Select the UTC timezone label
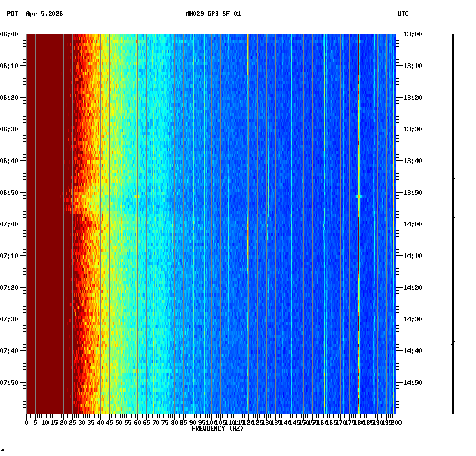Image resolution: width=476 pixels, height=456 pixels. [404, 14]
